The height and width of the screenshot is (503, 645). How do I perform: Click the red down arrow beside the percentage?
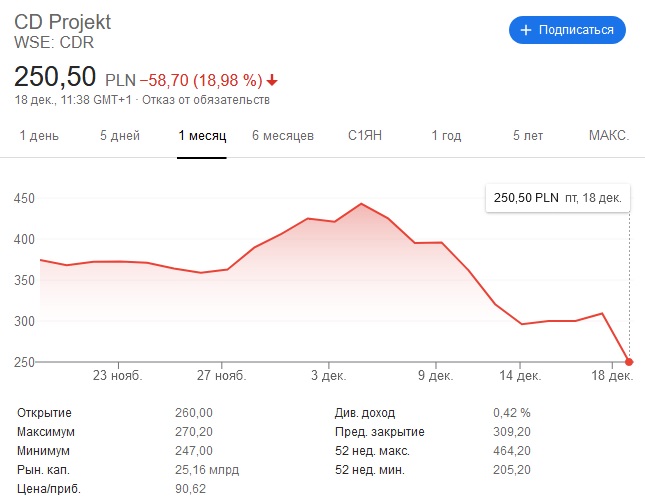[x=272, y=80]
